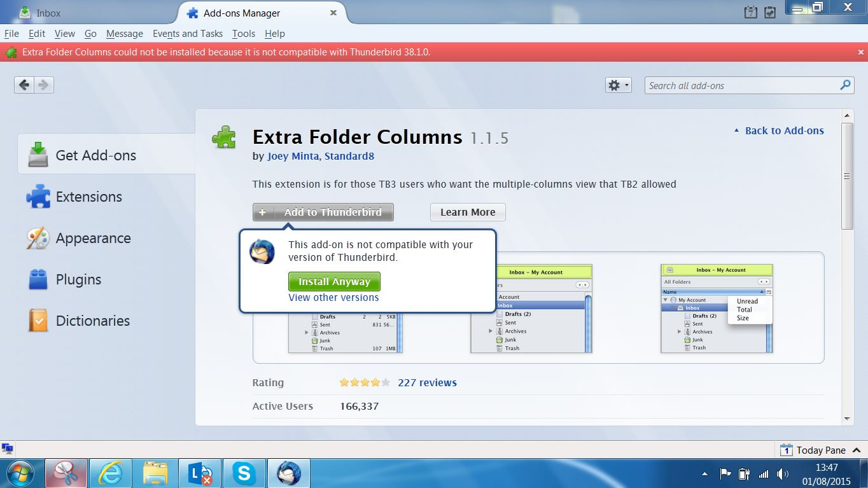Open the gear tools dropdown for add-ons
Viewport: 868px width, 488px height.
pos(618,85)
